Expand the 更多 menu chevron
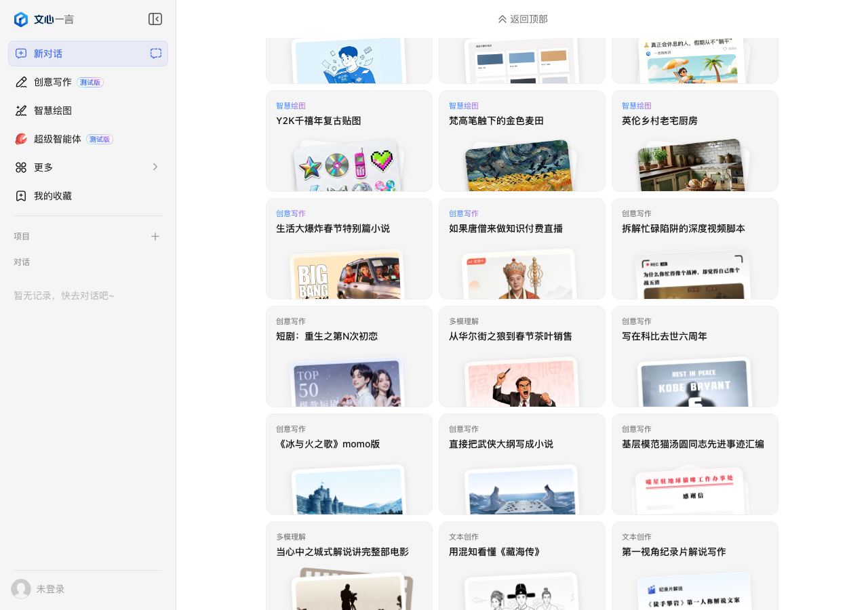This screenshot has width=868, height=610. (x=155, y=167)
